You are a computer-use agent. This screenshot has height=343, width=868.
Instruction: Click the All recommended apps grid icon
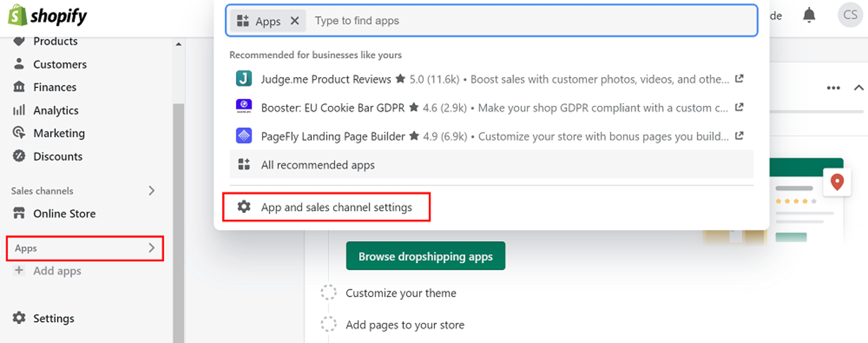244,164
